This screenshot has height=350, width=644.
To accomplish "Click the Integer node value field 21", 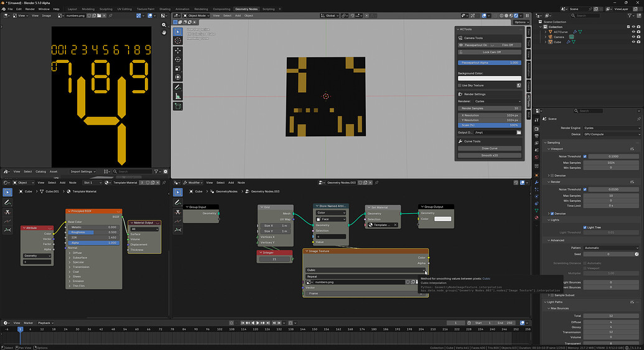I will [x=274, y=259].
